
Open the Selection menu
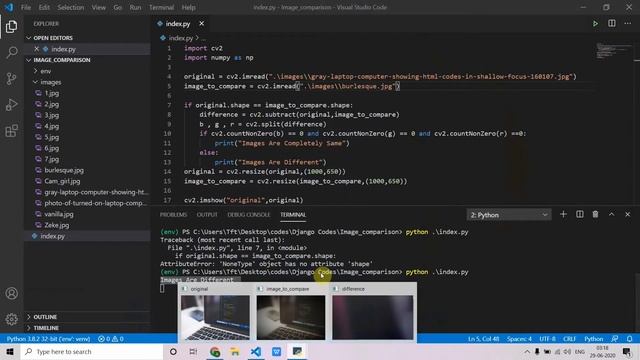pyautogui.click(x=71, y=7)
